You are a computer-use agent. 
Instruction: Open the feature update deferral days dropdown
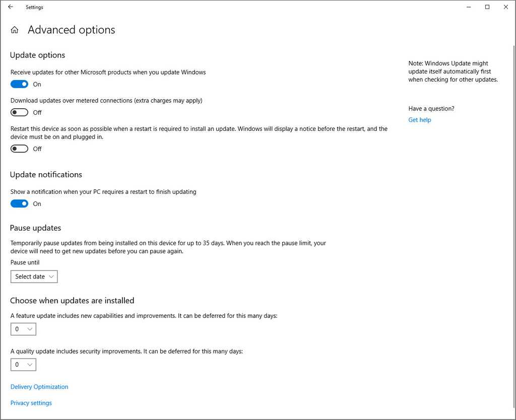click(23, 329)
